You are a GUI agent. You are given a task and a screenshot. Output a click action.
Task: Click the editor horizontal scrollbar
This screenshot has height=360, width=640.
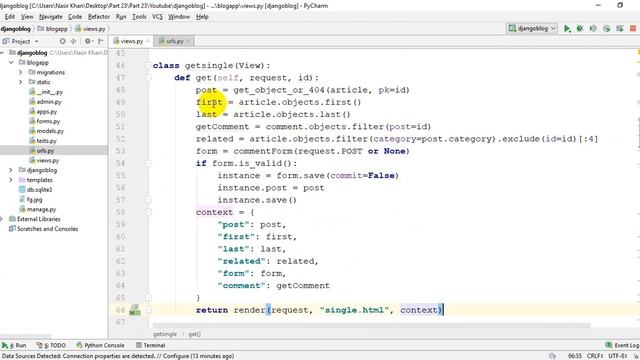point(371,325)
